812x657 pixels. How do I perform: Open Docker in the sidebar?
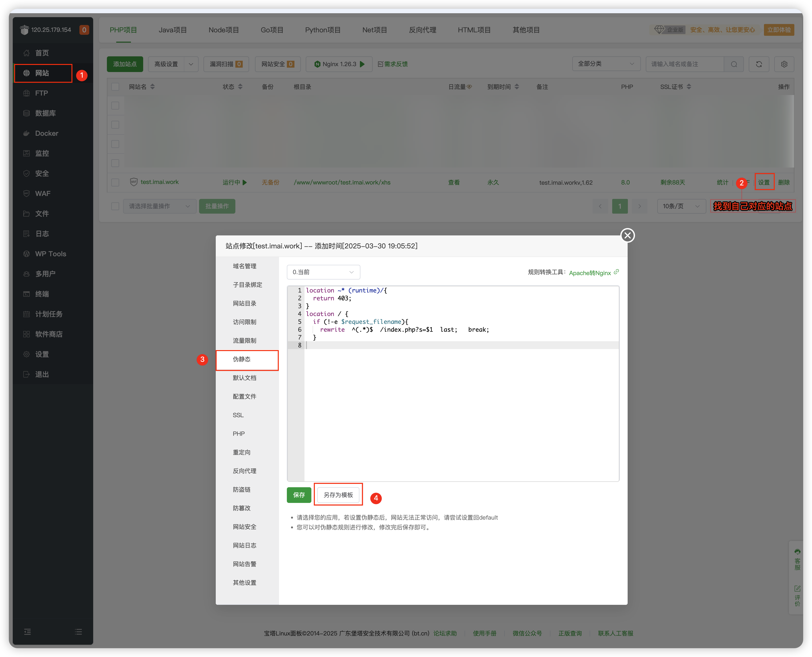coord(47,133)
